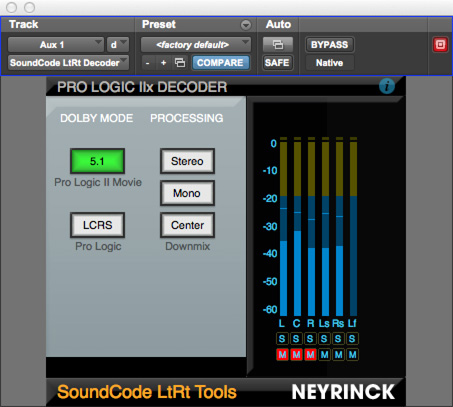Click the red target plug-in window button
Image resolution: width=453 pixels, height=407 pixels.
(440, 45)
